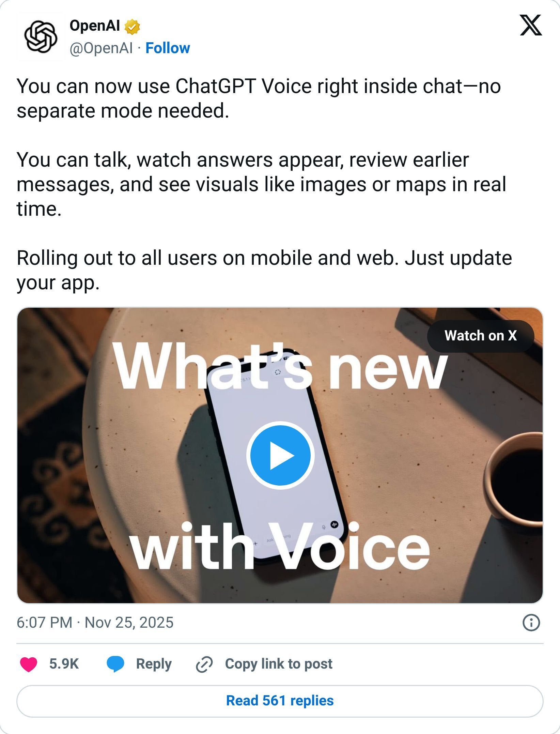Viewport: 560px width, 734px height.
Task: Open Read 561 replies
Action: point(280,701)
